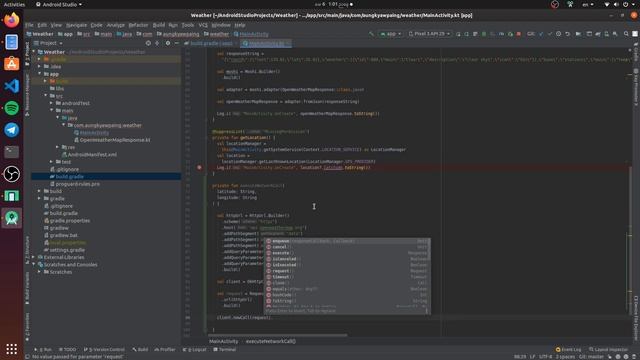Open the Pixel 3 API 29 device dropdown
The height and width of the screenshot is (360, 640).
[429, 34]
